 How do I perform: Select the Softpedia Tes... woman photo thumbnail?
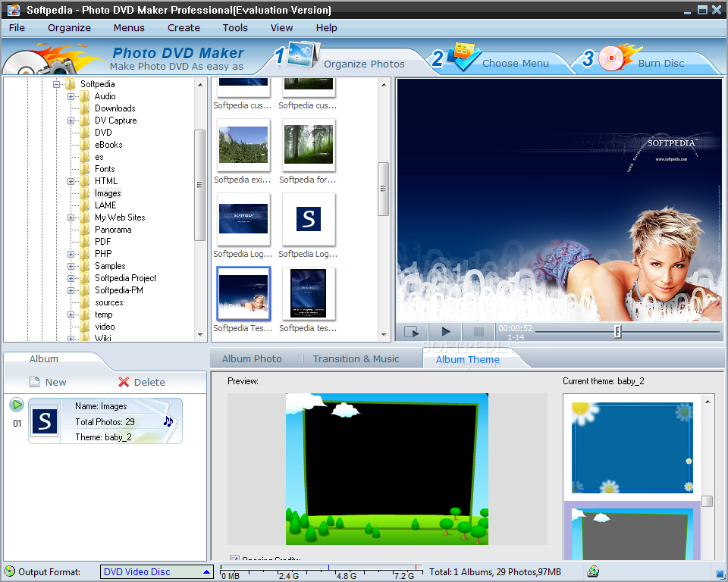click(x=243, y=293)
